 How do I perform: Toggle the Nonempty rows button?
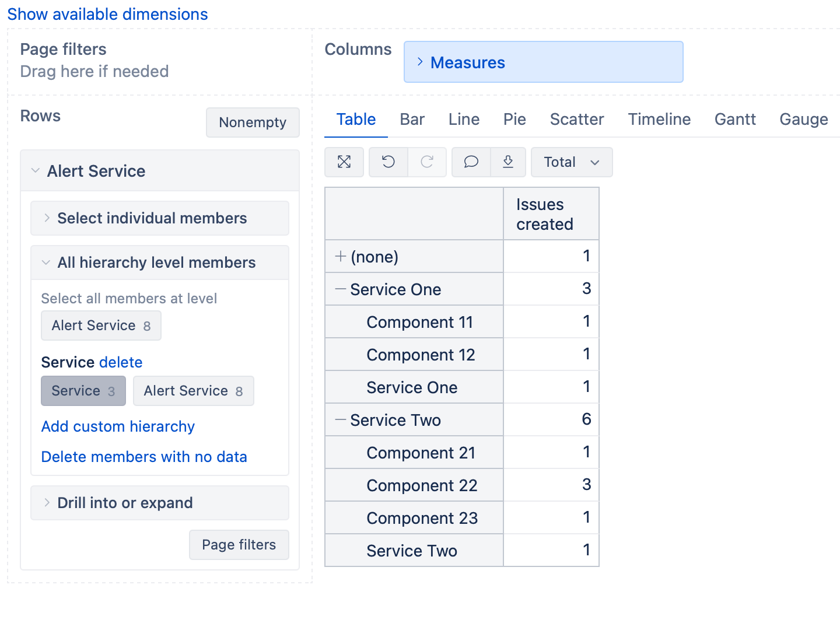pos(253,123)
